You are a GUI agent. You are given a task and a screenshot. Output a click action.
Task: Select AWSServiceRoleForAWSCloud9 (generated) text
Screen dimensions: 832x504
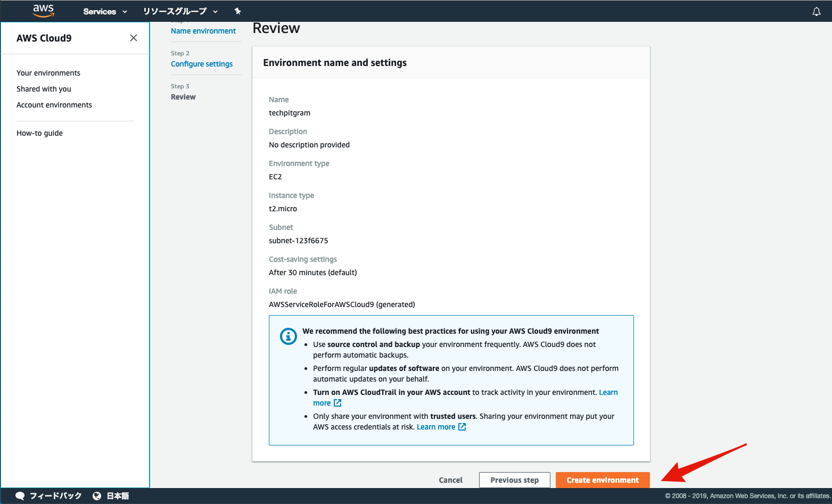342,304
